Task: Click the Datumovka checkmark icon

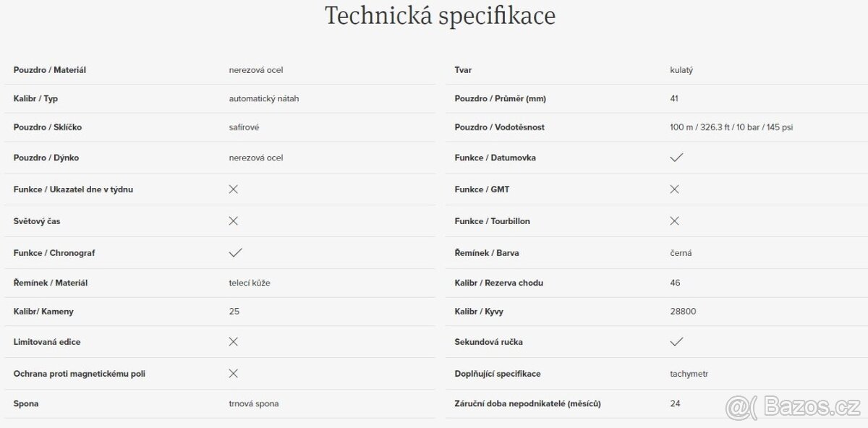Action: pos(676,158)
